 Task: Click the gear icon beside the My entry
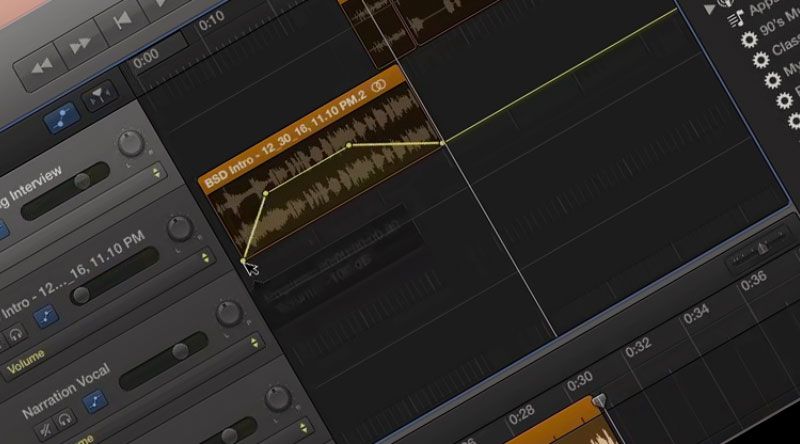coord(772,80)
